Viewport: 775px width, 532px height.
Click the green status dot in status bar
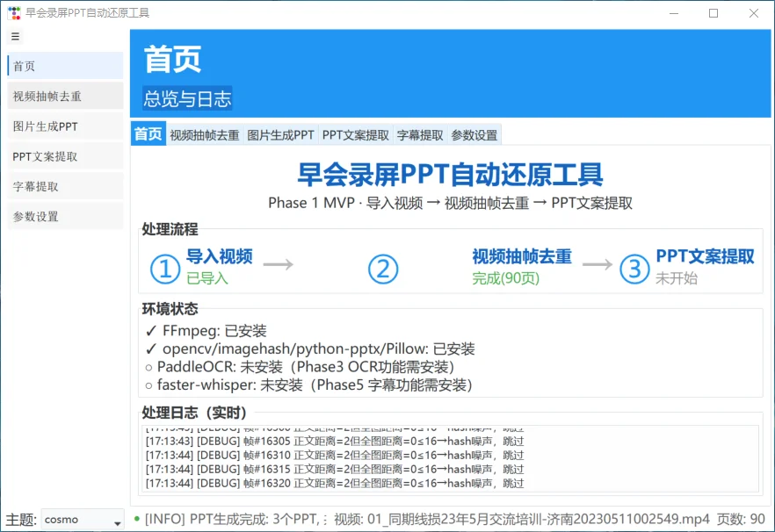pyautogui.click(x=137, y=519)
